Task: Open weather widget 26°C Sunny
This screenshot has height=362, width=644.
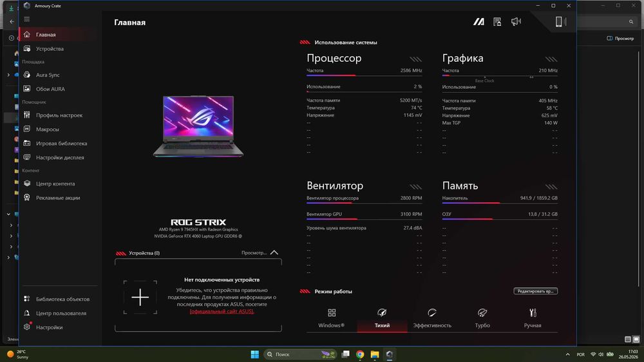Action: click(18, 354)
